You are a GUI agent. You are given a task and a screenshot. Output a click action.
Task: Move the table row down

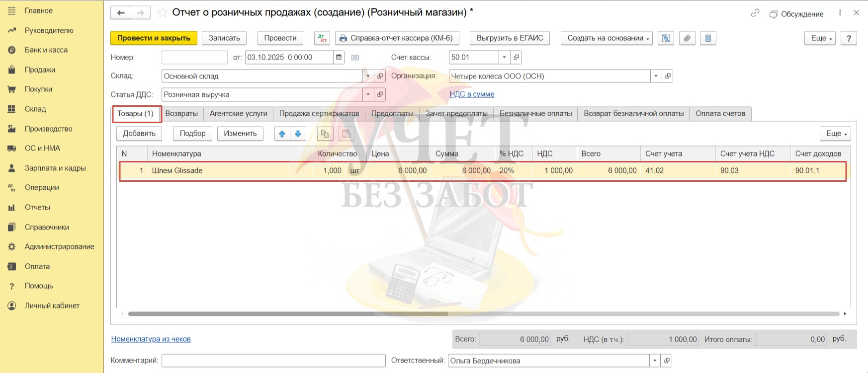[298, 134]
